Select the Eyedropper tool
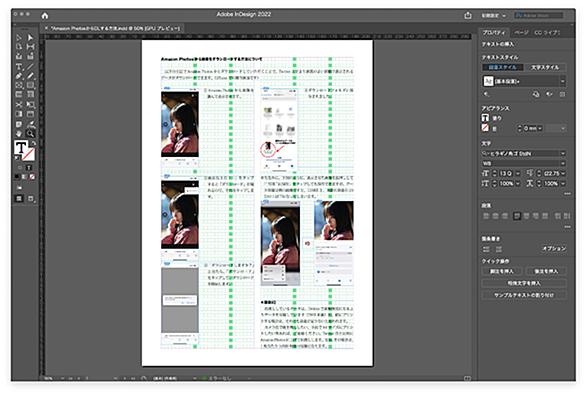The image size is (586, 394). click(30, 124)
